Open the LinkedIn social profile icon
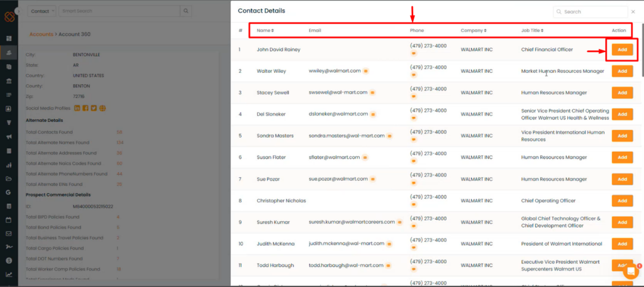644x287 pixels. pos(77,108)
